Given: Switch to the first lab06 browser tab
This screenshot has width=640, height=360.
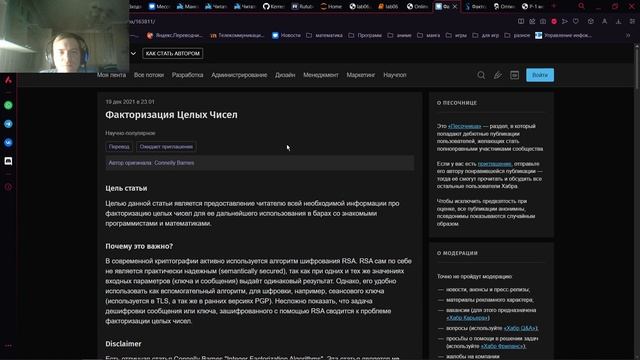Looking at the screenshot, I should pos(360,7).
